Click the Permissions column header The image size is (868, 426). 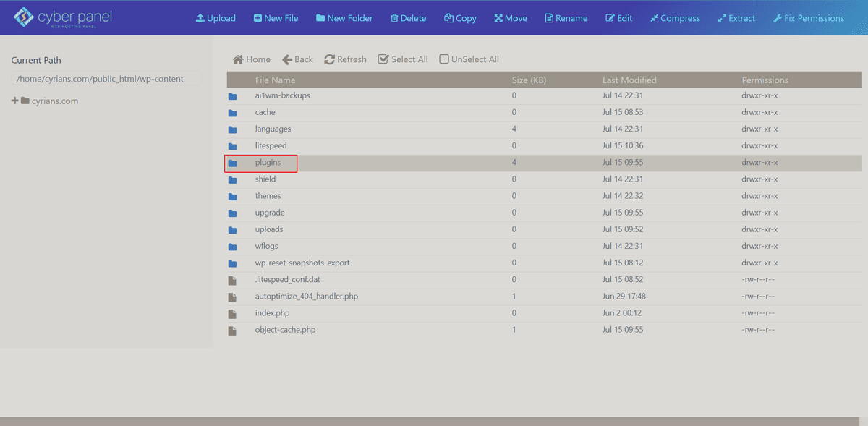[x=765, y=80]
